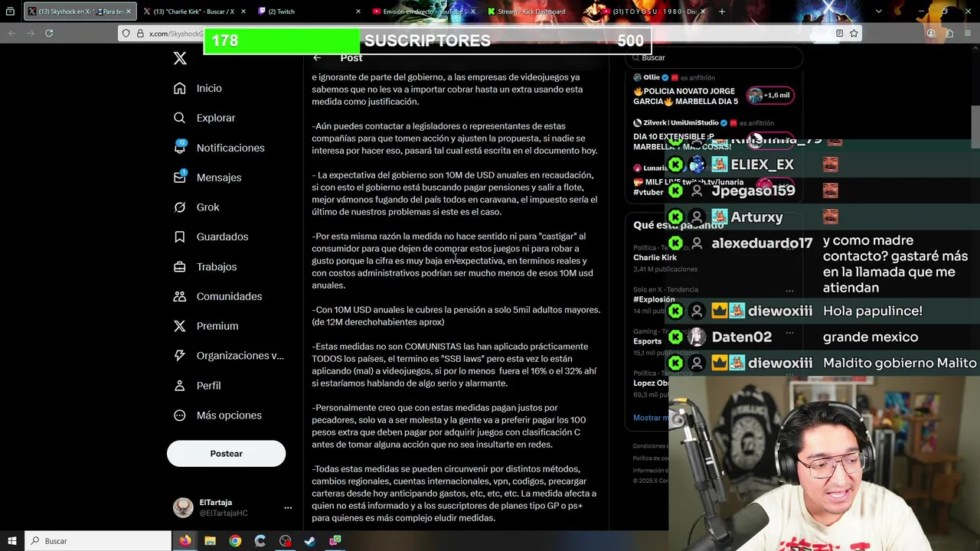Open Trabajos jobs section
The height and width of the screenshot is (551, 980).
(x=204, y=266)
